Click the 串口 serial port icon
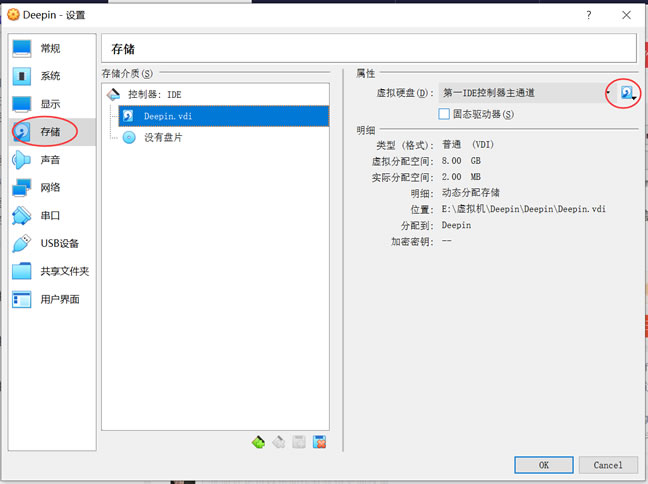This screenshot has height=484, width=648. pos(21,215)
